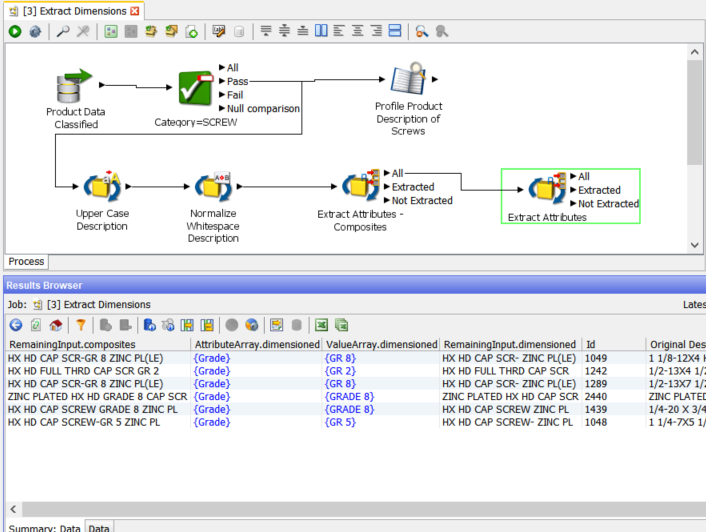Click the magnifying glass icon in top toolbar
Image resolution: width=706 pixels, height=532 pixels.
(x=63, y=32)
